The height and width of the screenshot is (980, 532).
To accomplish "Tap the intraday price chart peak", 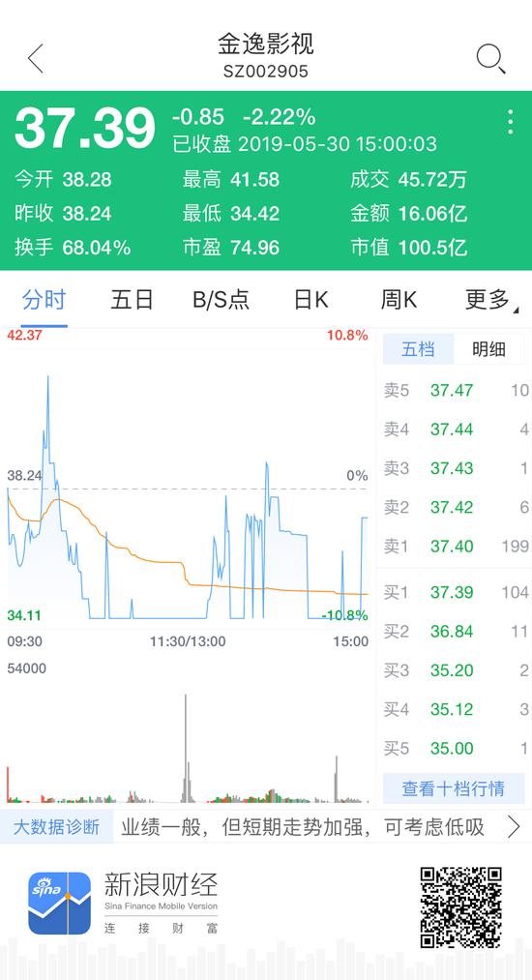I will pos(48,377).
